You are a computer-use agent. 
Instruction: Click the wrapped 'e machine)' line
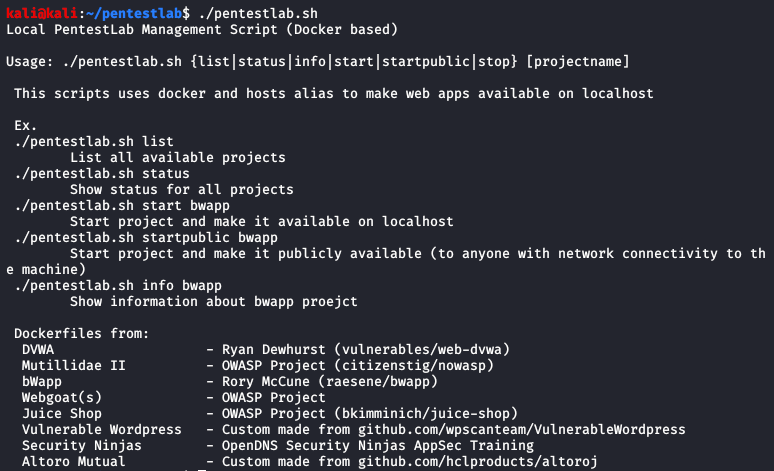pyautogui.click(x=46, y=270)
